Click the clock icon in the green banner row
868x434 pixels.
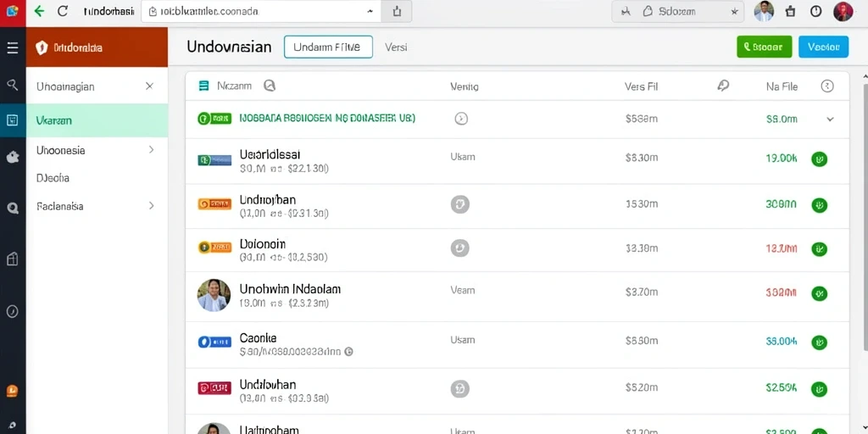pyautogui.click(x=461, y=118)
